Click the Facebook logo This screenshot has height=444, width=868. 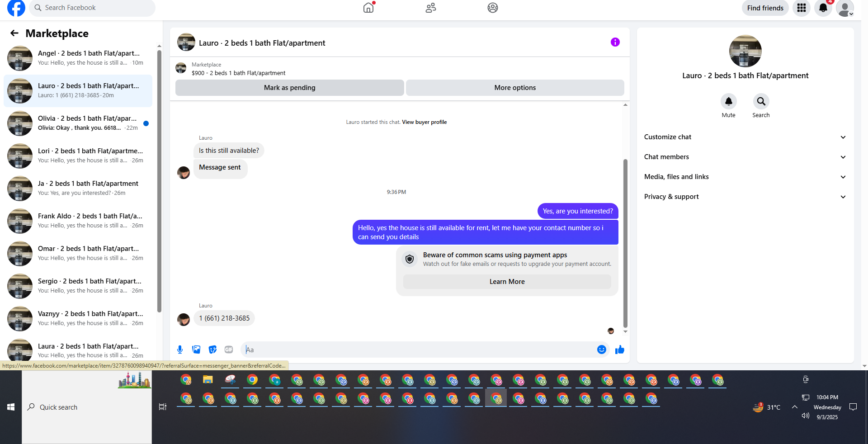tap(16, 8)
